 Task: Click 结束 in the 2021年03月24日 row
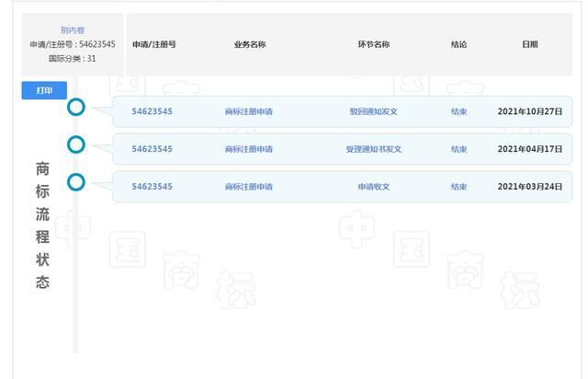(x=458, y=187)
